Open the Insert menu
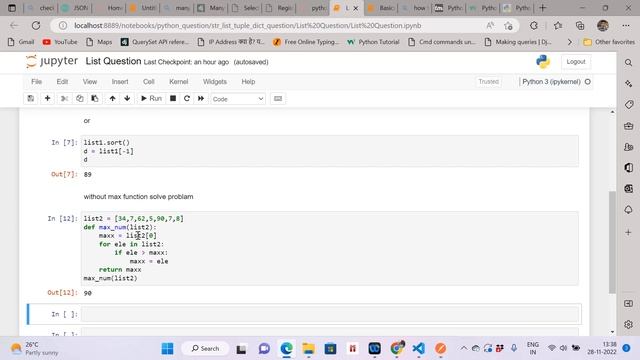 pyautogui.click(x=120, y=82)
